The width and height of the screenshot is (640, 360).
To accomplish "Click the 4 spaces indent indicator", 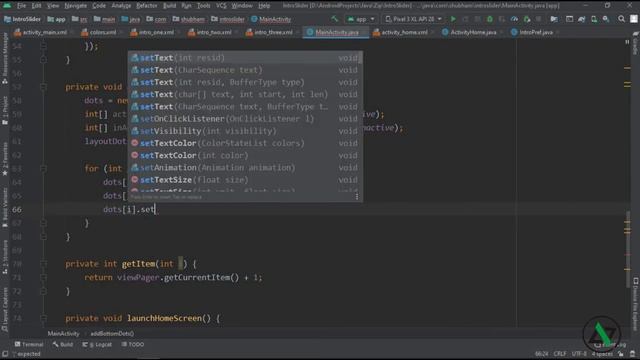I will click(x=602, y=354).
